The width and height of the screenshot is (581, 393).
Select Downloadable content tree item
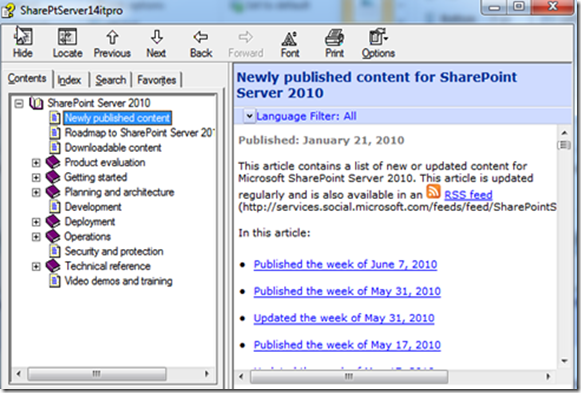tap(113, 147)
